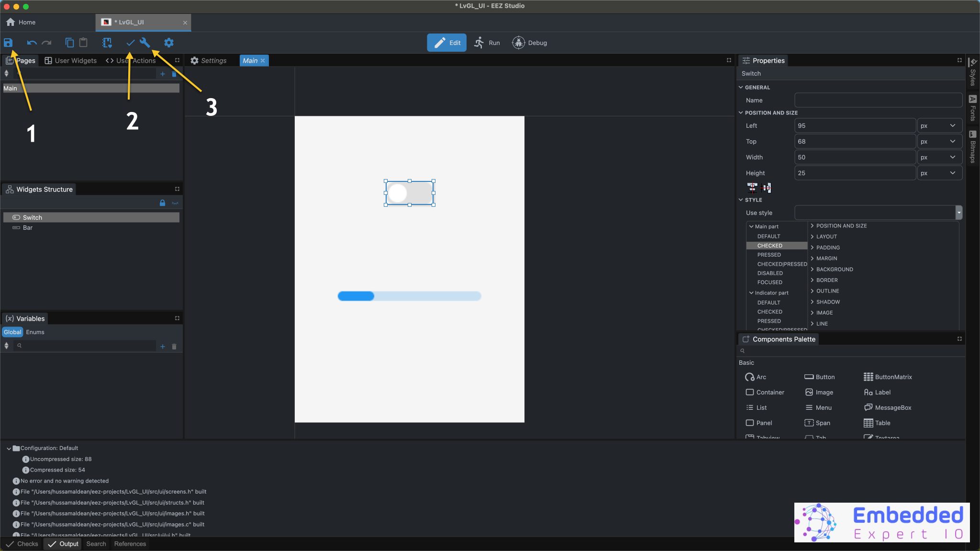Screen dimensions: 980x551
Task: Undo the last action
Action: (x=32, y=43)
